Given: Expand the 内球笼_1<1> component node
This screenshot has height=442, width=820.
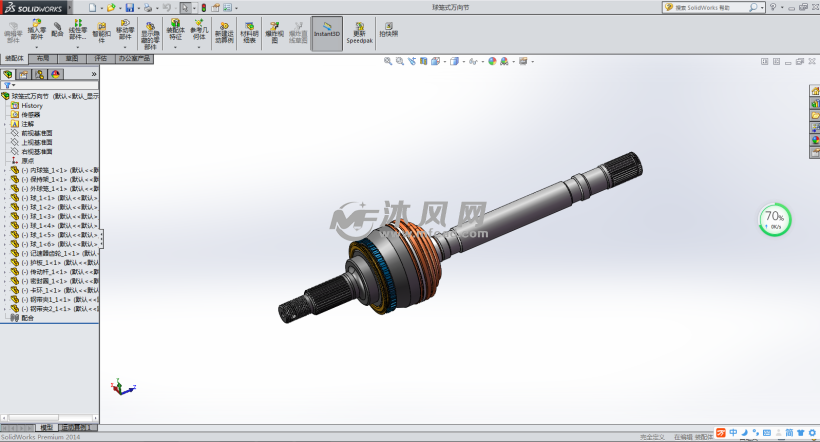Looking at the screenshot, I should pyautogui.click(x=5, y=171).
